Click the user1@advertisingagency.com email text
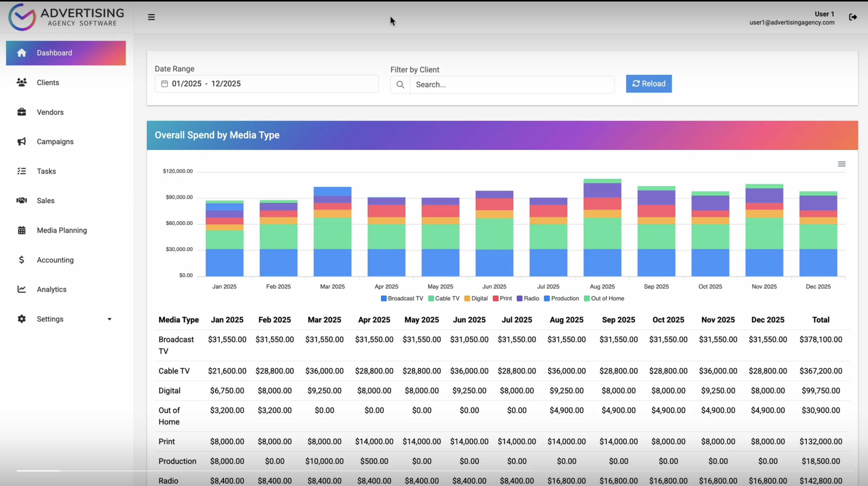This screenshot has width=868, height=486. click(x=792, y=23)
